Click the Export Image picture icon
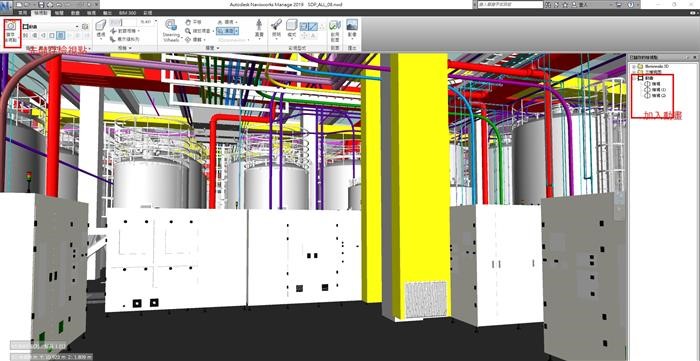Image resolution: width=700 pixels, height=361 pixels. pos(352,25)
